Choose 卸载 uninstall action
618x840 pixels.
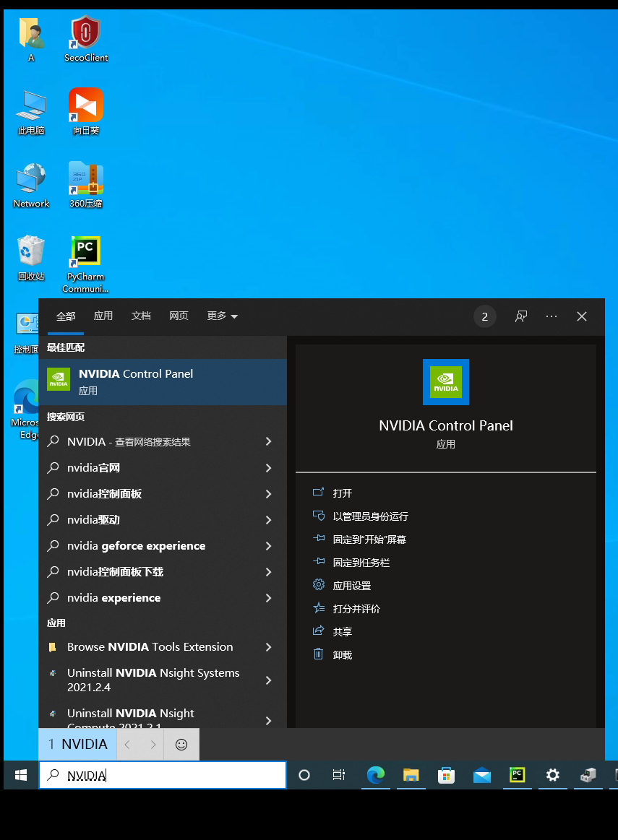(x=332, y=654)
